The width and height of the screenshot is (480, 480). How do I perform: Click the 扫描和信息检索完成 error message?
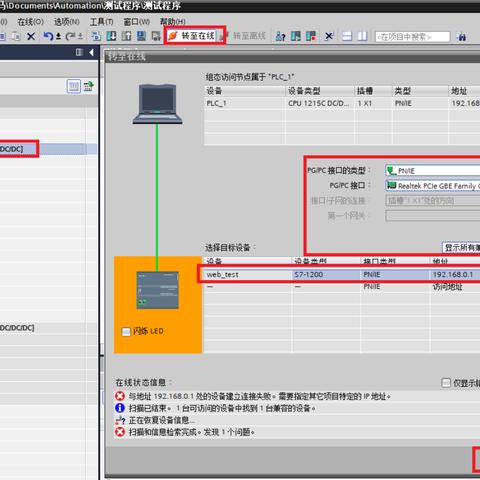pyautogui.click(x=192, y=432)
